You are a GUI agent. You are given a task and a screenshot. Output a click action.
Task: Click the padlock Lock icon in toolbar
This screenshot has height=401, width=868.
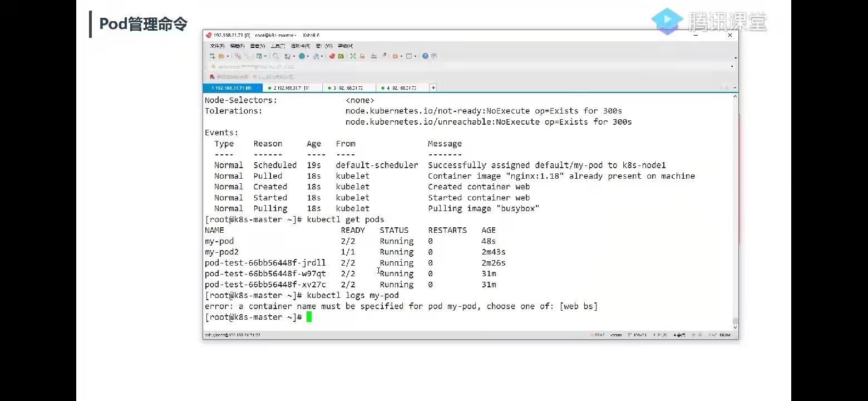(x=362, y=56)
